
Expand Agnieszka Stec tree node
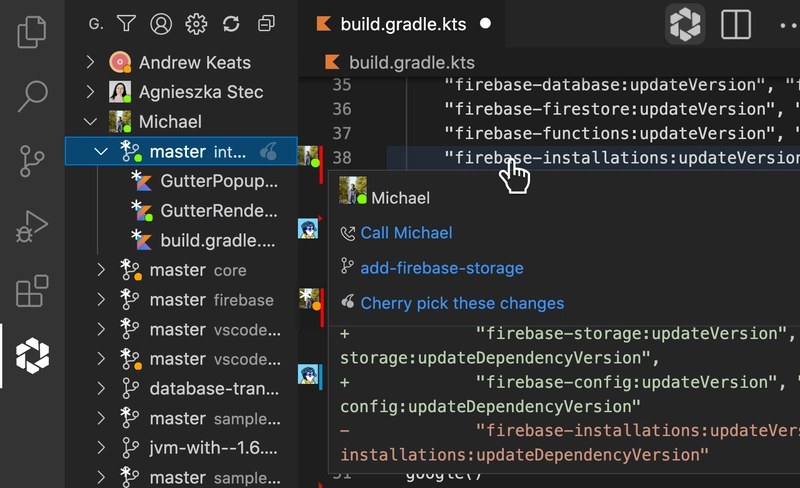[91, 92]
